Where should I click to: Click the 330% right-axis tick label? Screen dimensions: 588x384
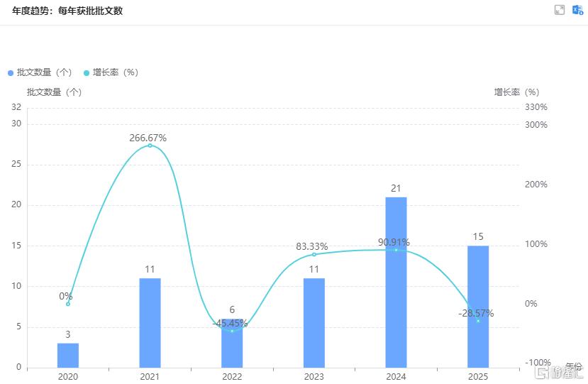[536, 107]
